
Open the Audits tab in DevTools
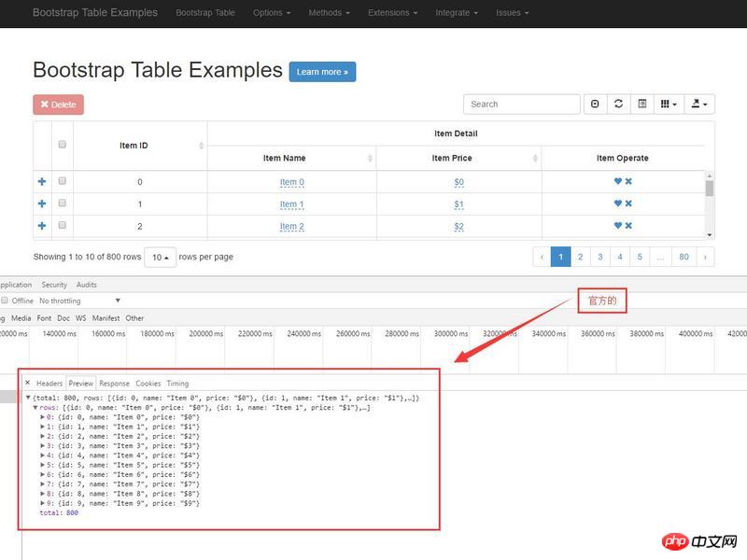pos(87,285)
